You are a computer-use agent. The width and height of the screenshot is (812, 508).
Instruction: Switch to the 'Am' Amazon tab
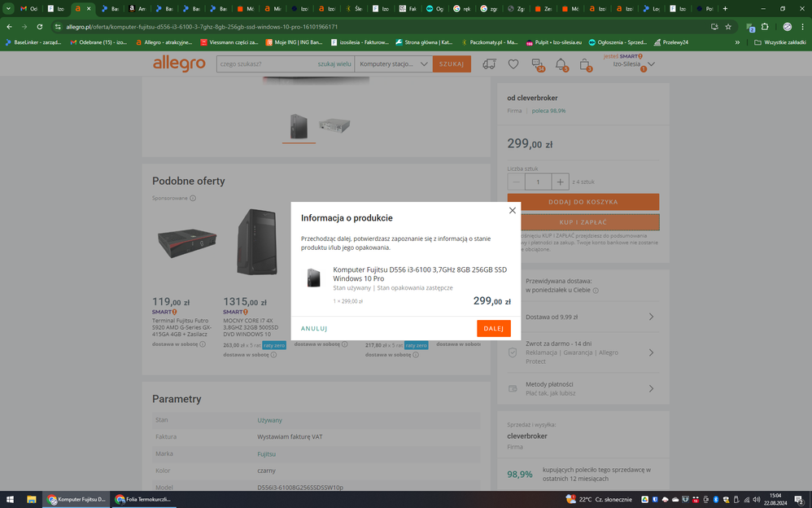pos(138,9)
